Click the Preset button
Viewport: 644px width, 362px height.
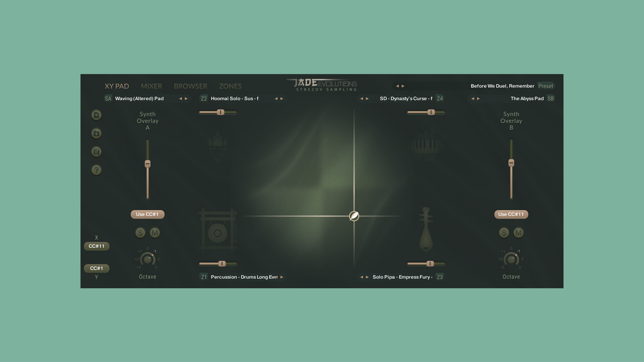click(x=546, y=86)
